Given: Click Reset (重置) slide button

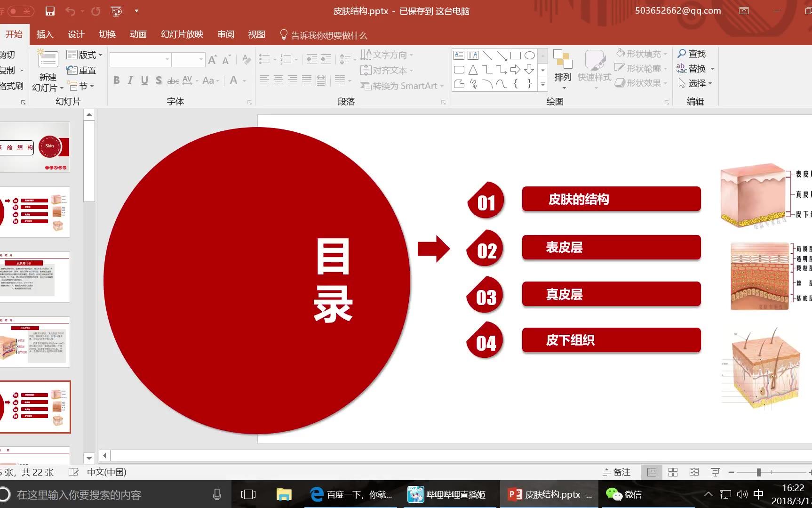Looking at the screenshot, I should tap(81, 70).
